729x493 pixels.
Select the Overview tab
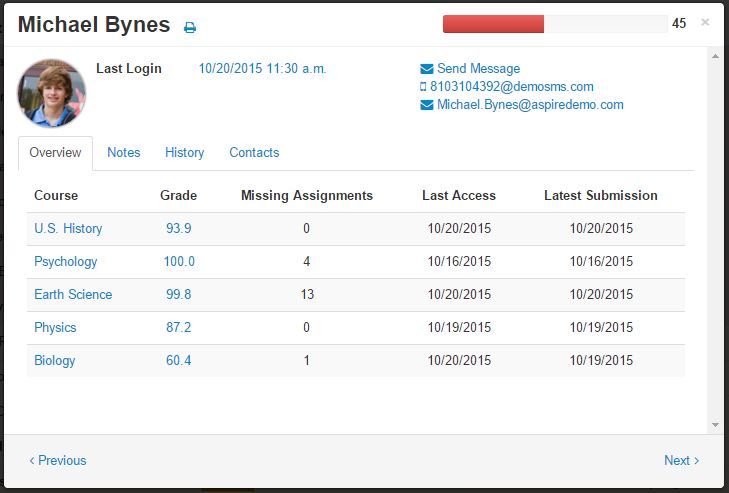55,153
